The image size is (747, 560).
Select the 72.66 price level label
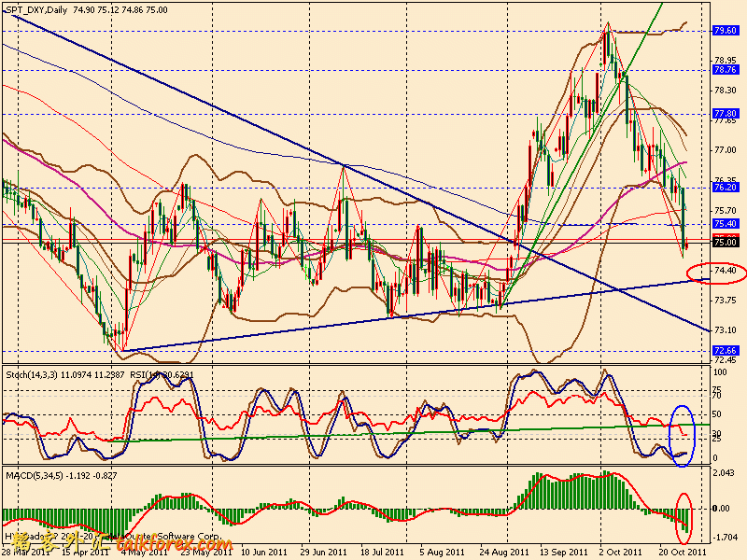[726, 351]
